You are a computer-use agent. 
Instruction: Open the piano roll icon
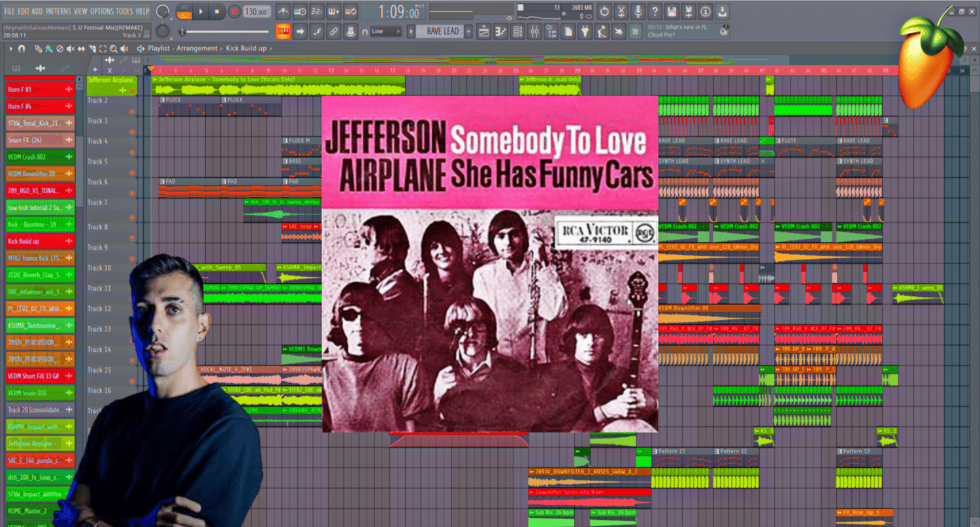[500, 31]
